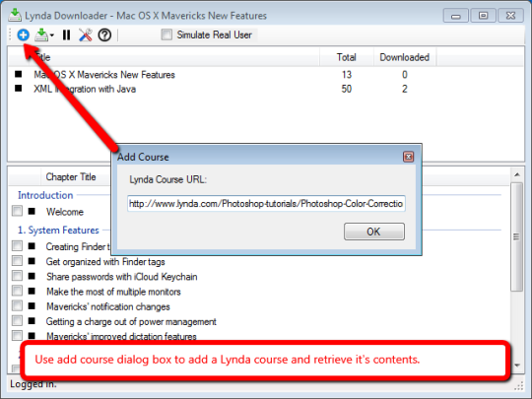Click the Total value 13 for Mavericks course
Image resolution: width=532 pixels, height=399 pixels.
tap(347, 75)
